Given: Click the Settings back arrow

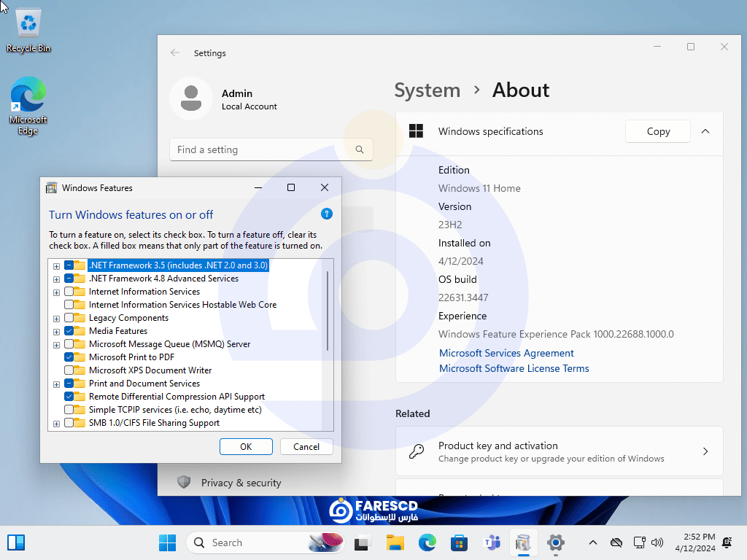Looking at the screenshot, I should coord(175,52).
